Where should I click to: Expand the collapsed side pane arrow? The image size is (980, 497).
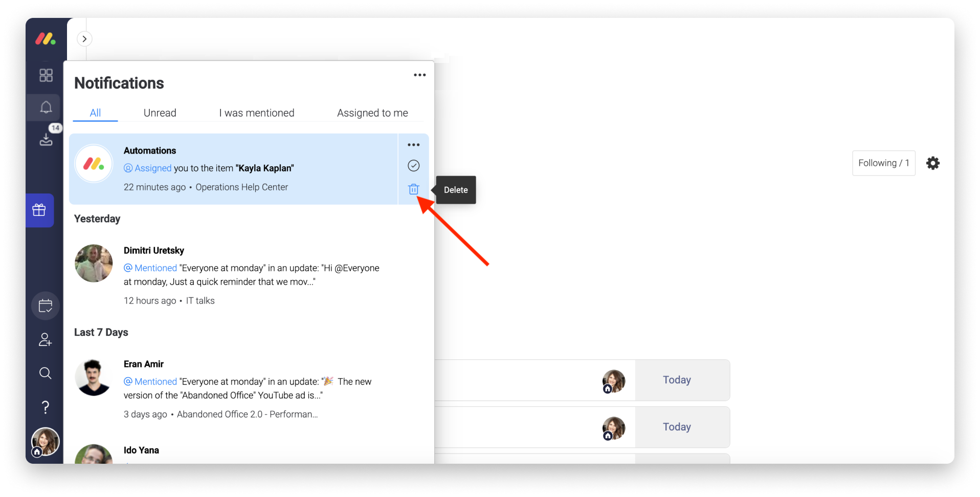tap(84, 39)
